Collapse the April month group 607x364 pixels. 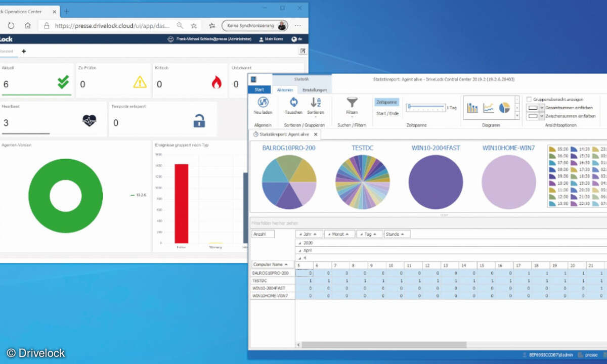299,250
